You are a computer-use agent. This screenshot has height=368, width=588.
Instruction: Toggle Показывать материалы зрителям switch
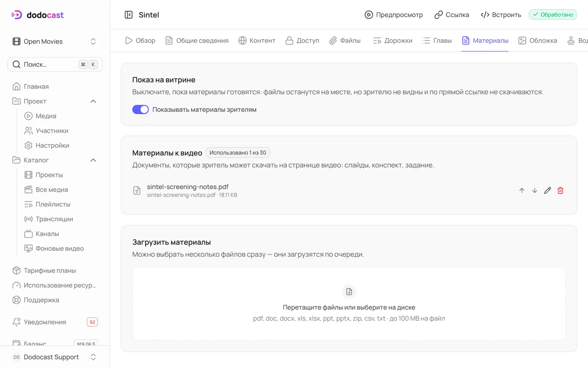click(140, 109)
